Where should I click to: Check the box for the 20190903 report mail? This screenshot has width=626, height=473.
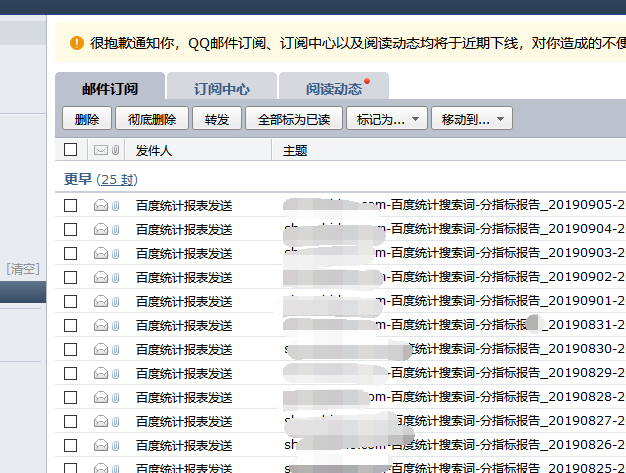71,253
